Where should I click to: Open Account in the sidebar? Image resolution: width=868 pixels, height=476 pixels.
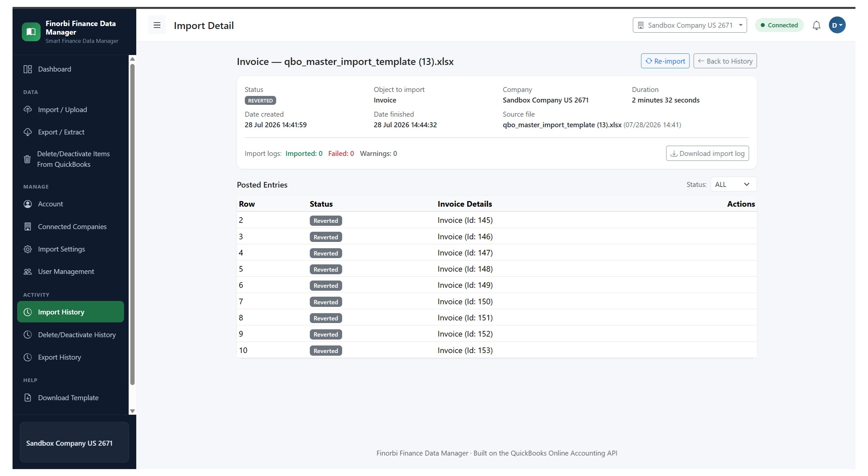coord(71,204)
